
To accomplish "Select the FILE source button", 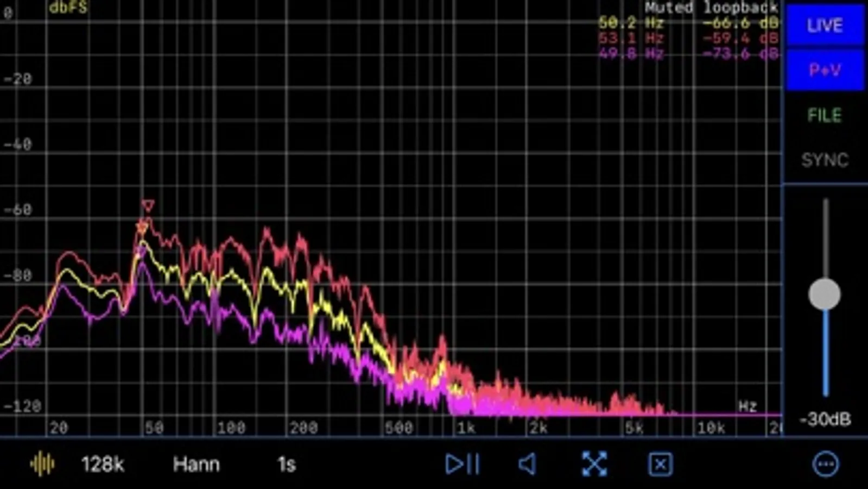I will (825, 115).
